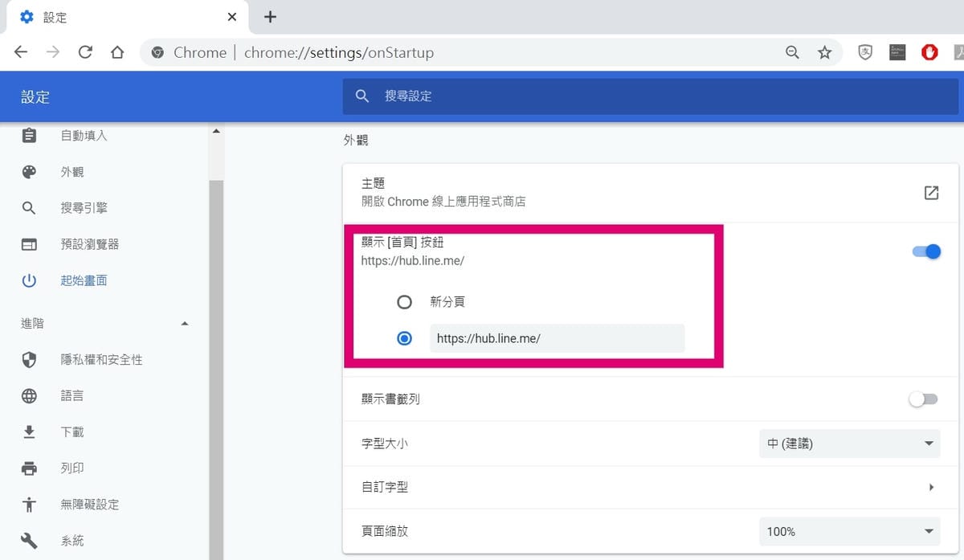
Task: Click the shield extension icon
Action: 865,52
